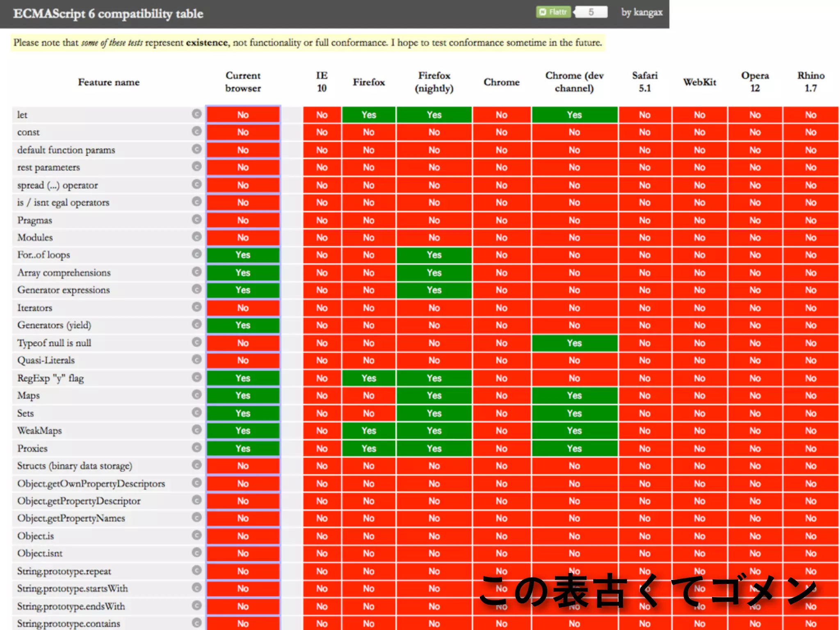
Task: Click the 'c' icon for For..of loops
Action: pyautogui.click(x=197, y=254)
